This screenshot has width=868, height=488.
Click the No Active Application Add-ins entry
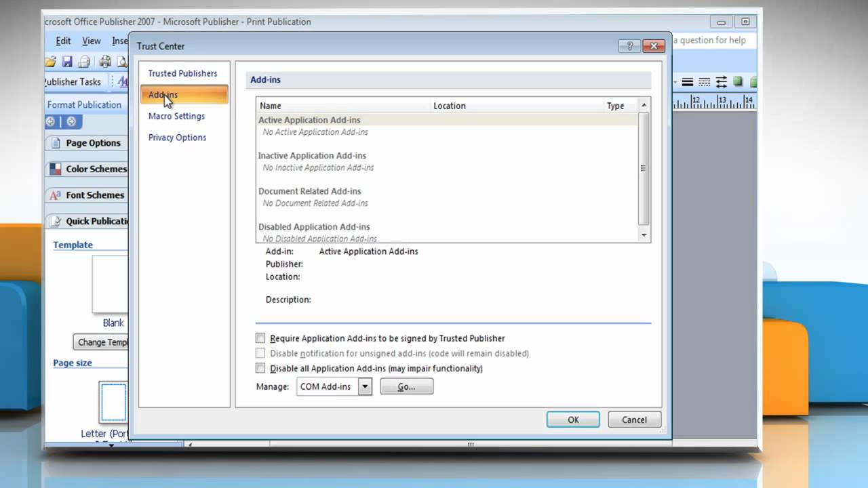click(315, 132)
